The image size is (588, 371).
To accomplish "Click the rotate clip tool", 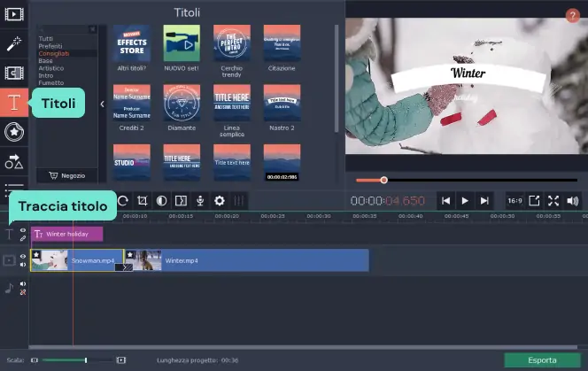I will 123,201.
